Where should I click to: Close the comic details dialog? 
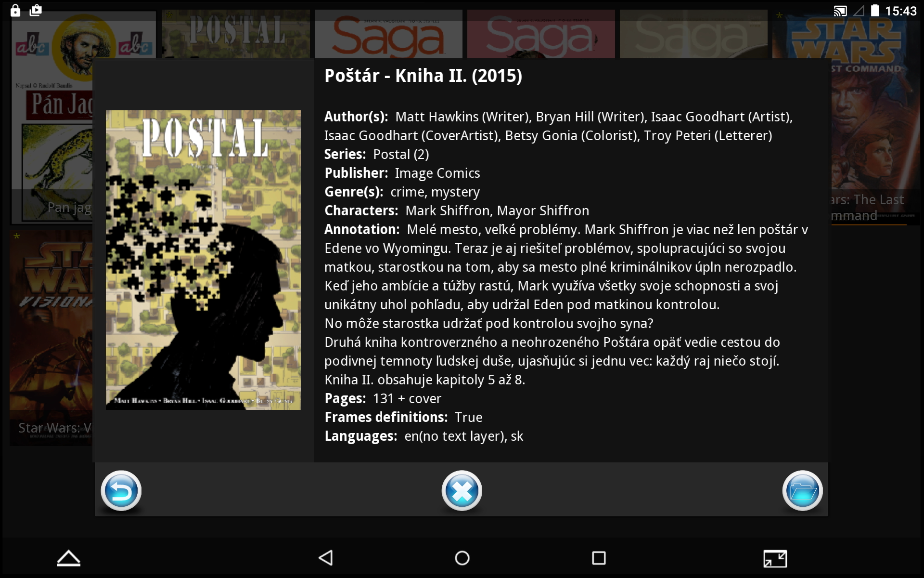[462, 491]
